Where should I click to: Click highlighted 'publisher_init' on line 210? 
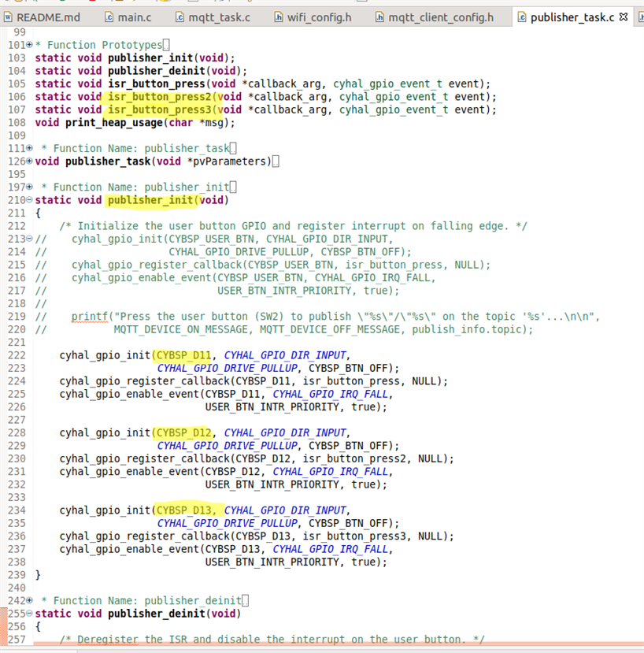point(150,200)
